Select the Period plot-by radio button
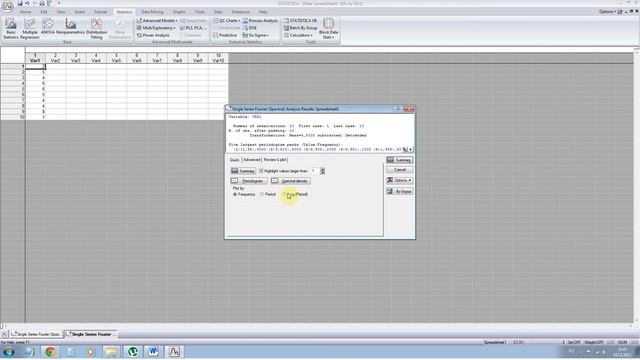The height and width of the screenshot is (360, 640). pos(262,194)
